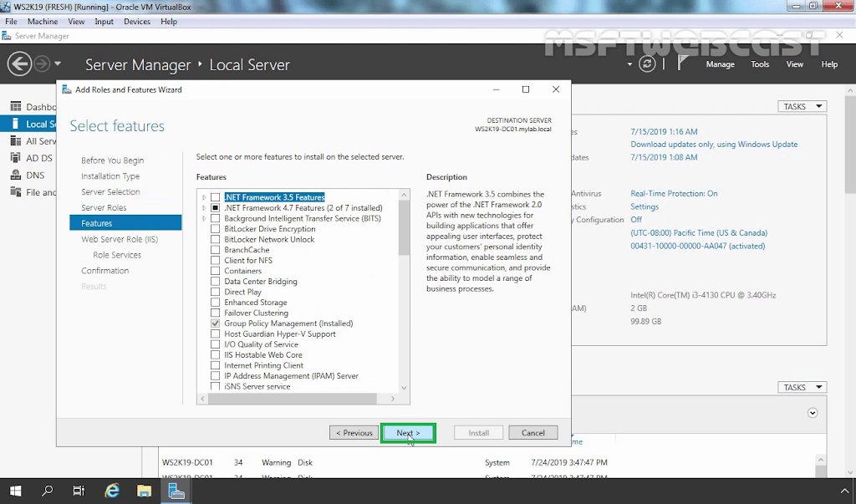Click the Previous button in wizard
This screenshot has width=856, height=504.
354,433
